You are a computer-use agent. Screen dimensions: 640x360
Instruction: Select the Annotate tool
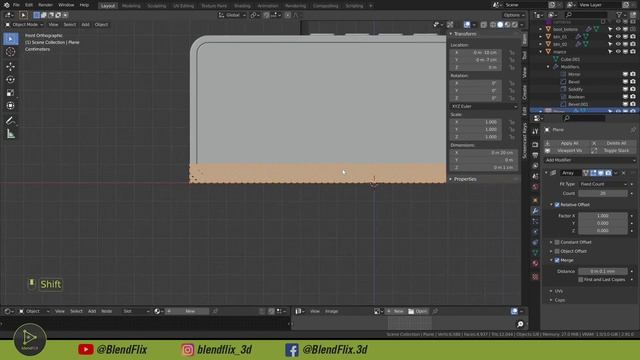coord(11,120)
